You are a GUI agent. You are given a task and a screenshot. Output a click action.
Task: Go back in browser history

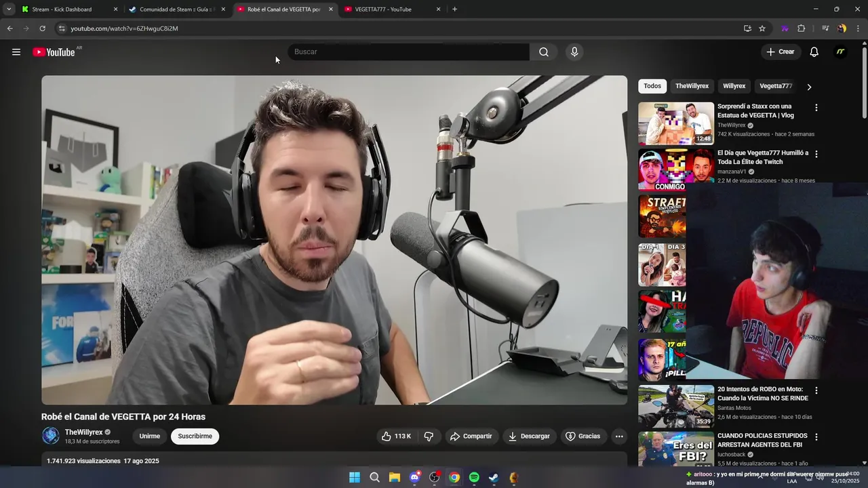tap(9, 28)
